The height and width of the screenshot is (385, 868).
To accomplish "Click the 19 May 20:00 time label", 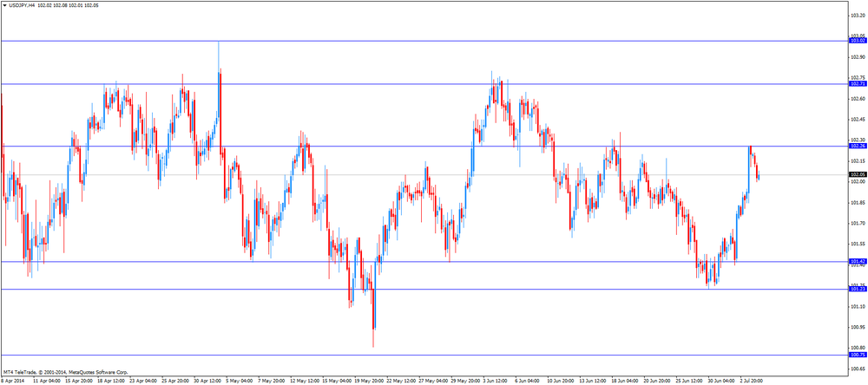I will pyautogui.click(x=369, y=382).
